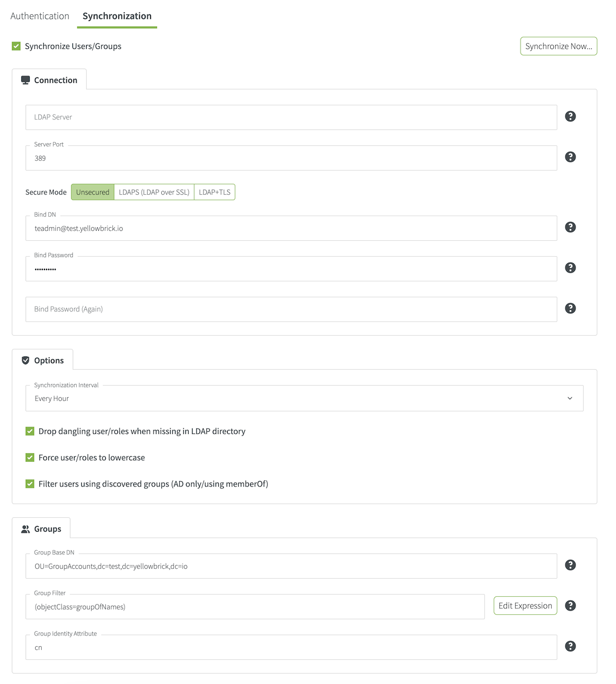Select the Synchronization tab
The width and height of the screenshot is (616, 684).
tap(117, 16)
